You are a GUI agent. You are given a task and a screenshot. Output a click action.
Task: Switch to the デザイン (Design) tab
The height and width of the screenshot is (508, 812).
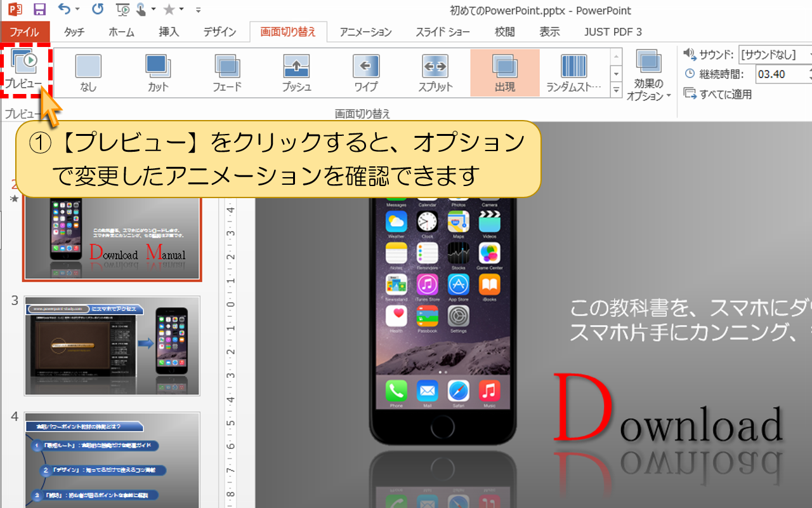click(219, 32)
